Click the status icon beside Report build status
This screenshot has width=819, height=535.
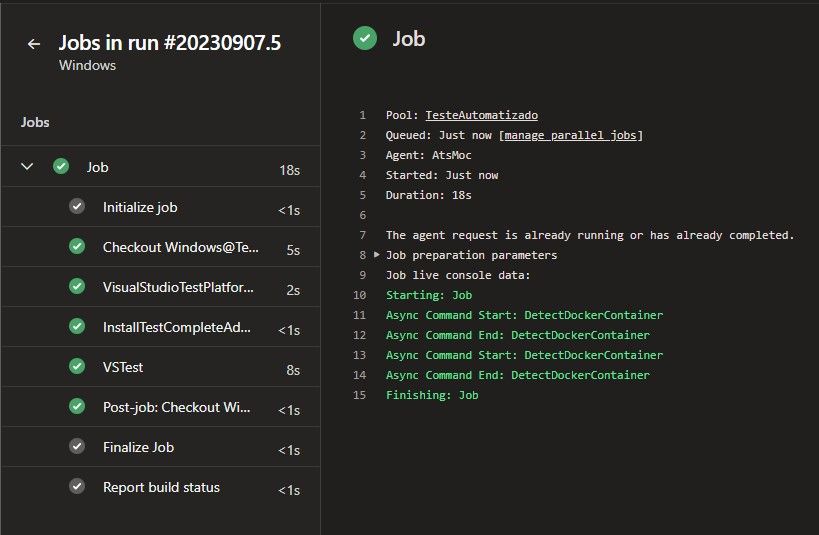(77, 487)
